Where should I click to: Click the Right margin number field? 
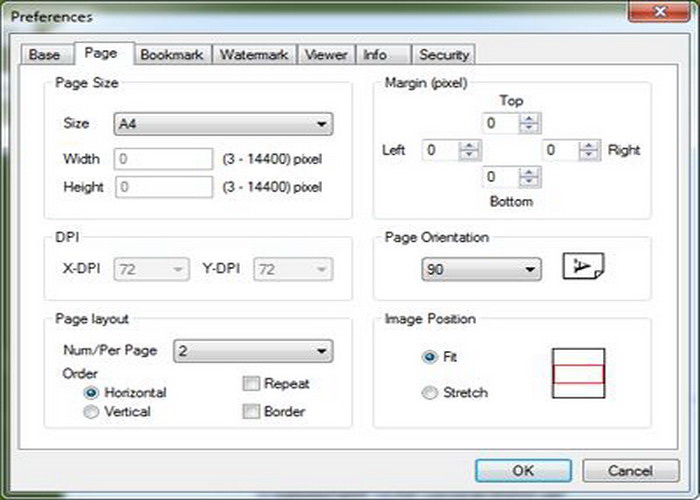[x=561, y=150]
